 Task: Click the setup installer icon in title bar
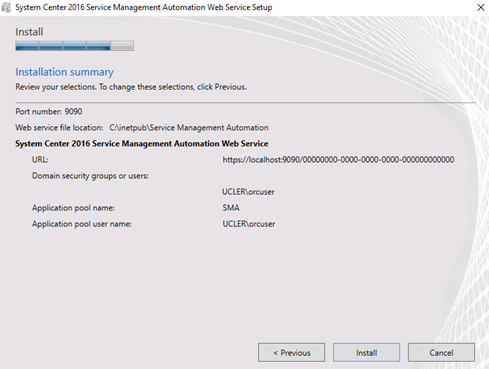click(x=6, y=7)
